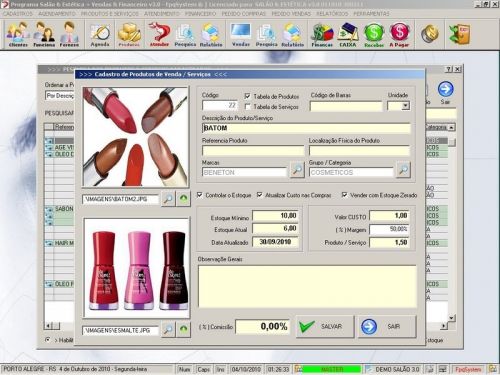Click the red A Pagar icon
This screenshot has width=500, height=375.
pos(399,34)
